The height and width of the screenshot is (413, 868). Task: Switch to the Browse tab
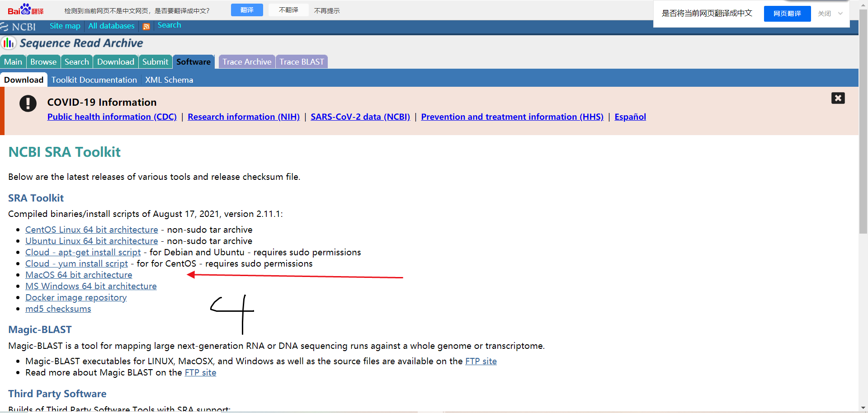[x=43, y=61]
